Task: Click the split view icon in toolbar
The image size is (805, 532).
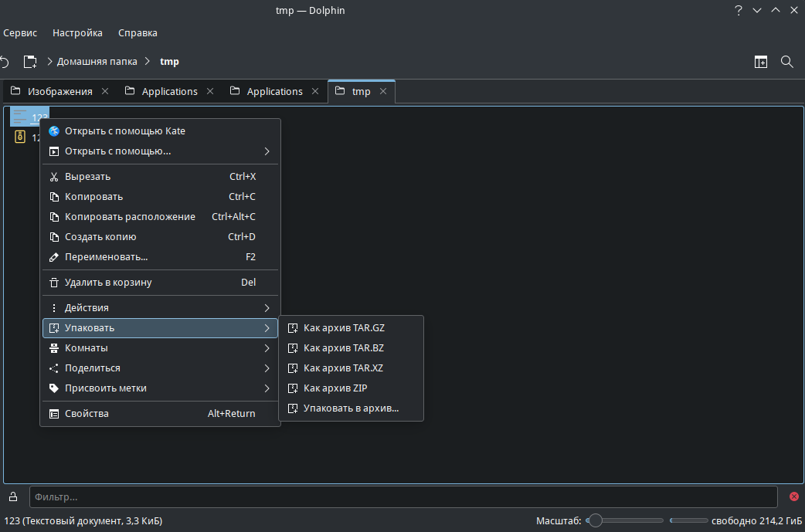Action: point(761,62)
